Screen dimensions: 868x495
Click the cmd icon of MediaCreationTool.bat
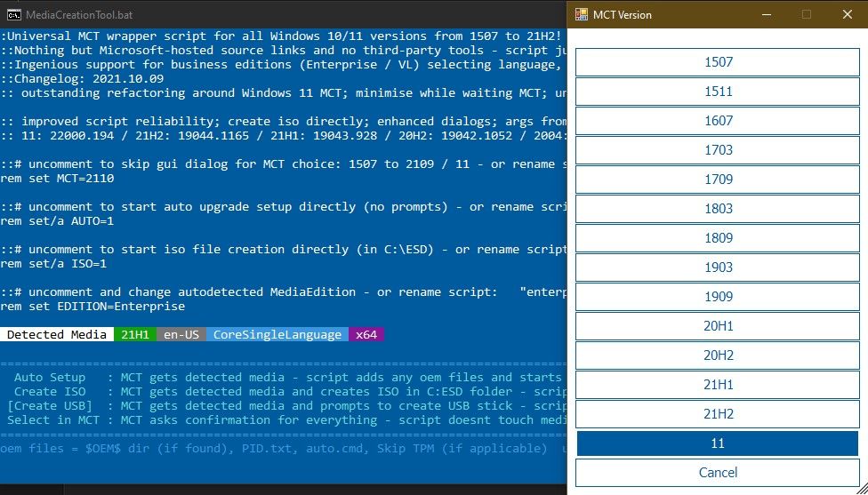(14, 15)
